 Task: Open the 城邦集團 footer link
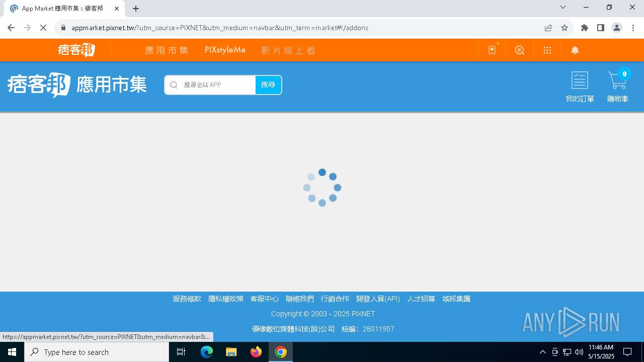coord(456,299)
